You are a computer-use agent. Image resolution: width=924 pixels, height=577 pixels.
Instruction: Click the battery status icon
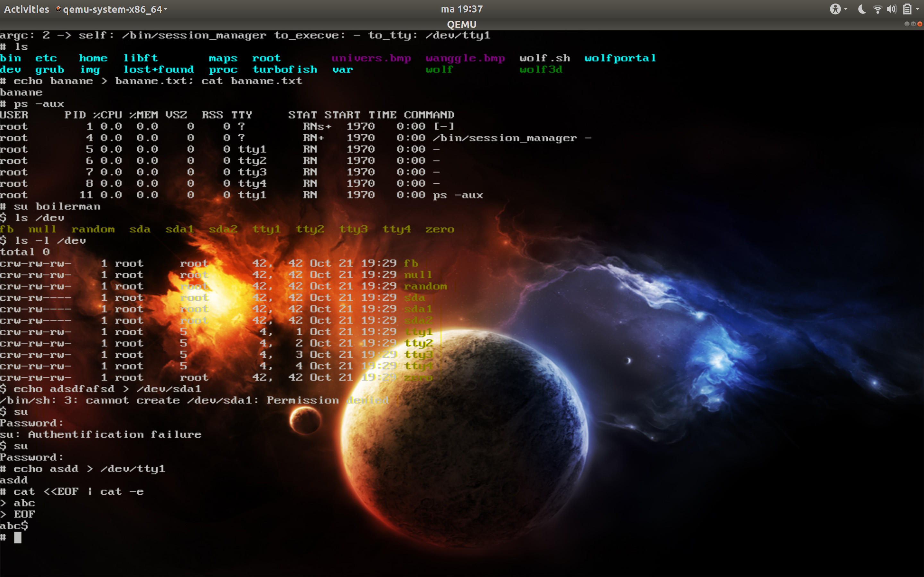907,9
